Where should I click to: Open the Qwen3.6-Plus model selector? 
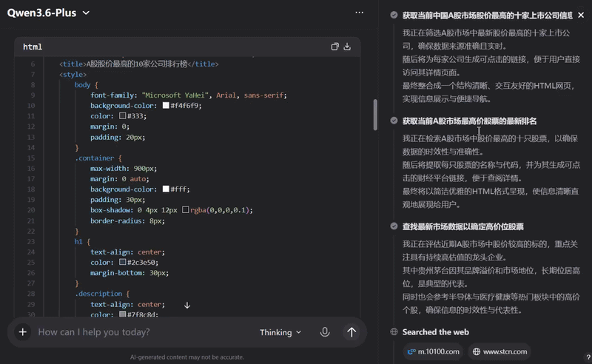click(x=49, y=13)
